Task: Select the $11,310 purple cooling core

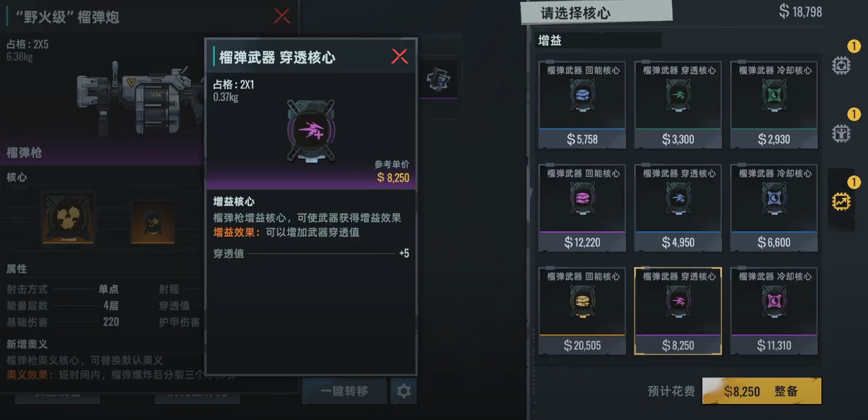Action: (x=774, y=311)
